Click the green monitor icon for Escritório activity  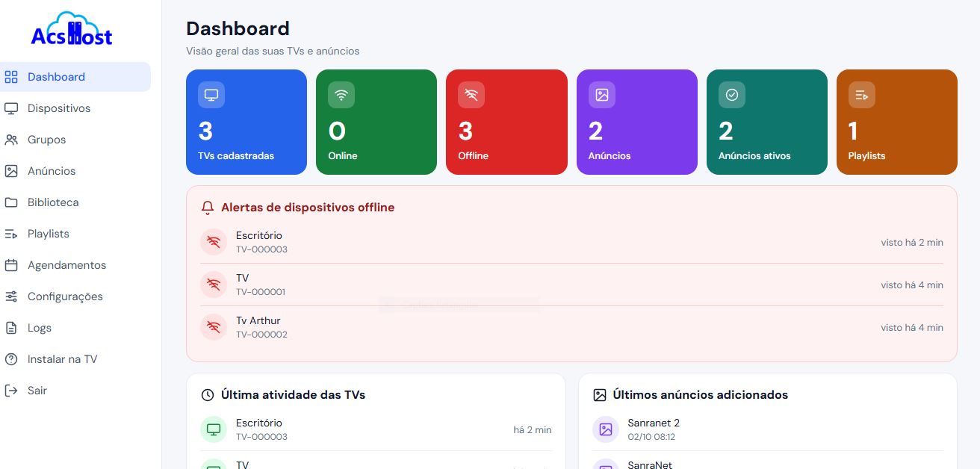(x=214, y=429)
